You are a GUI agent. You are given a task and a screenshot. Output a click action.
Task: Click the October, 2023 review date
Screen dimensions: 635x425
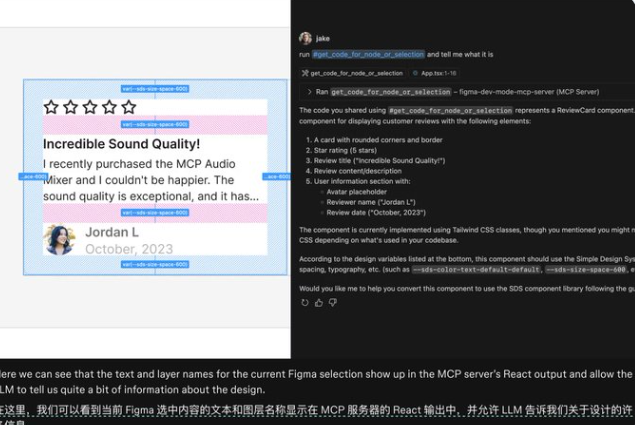coord(128,248)
